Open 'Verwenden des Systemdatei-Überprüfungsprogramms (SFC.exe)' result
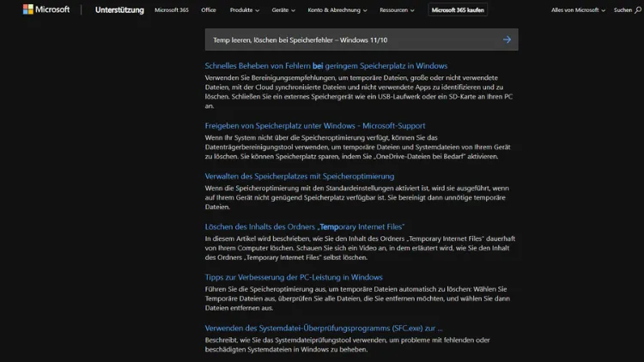Screen dimensions: 644x362 point(324,328)
